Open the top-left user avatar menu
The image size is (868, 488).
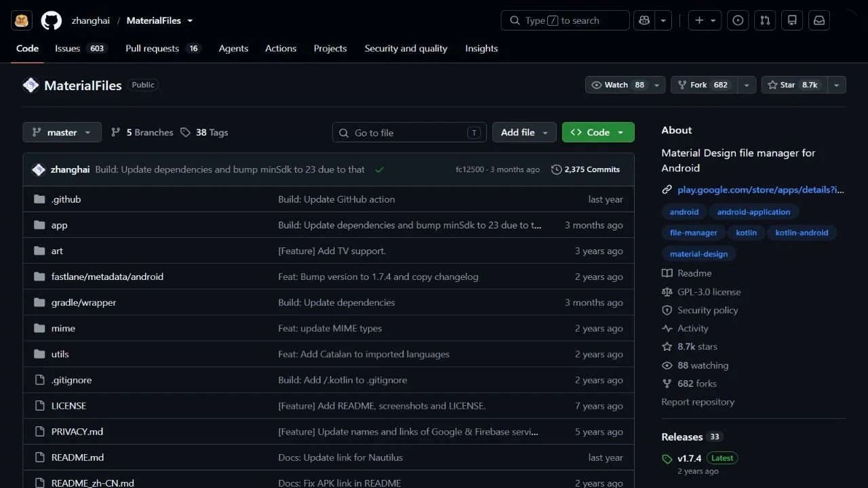coord(21,20)
